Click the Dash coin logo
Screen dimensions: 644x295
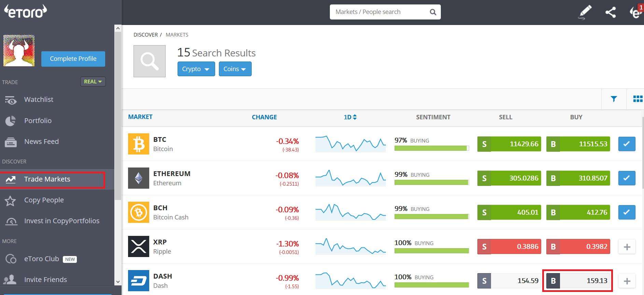pyautogui.click(x=139, y=281)
